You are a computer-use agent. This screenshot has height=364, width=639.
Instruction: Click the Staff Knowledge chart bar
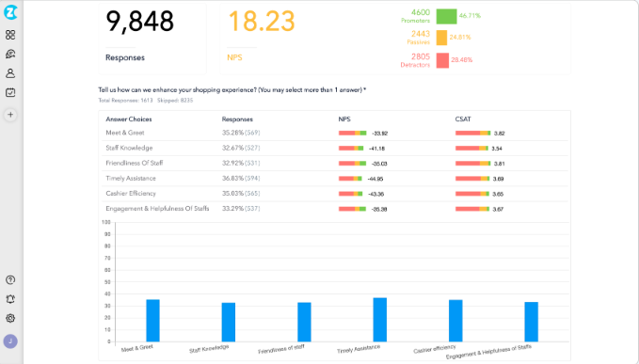coord(229,322)
